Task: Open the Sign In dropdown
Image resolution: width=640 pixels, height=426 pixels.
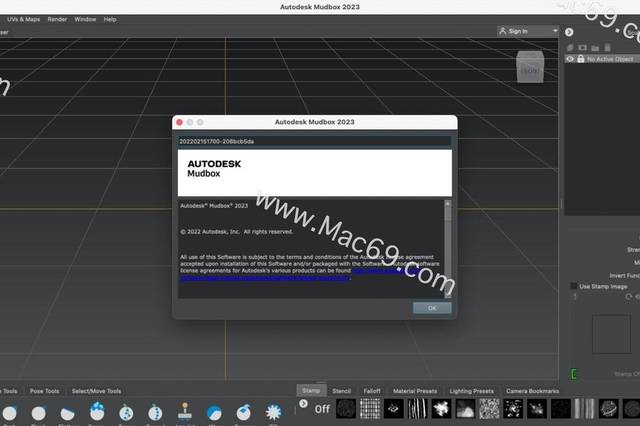Action: (x=528, y=31)
